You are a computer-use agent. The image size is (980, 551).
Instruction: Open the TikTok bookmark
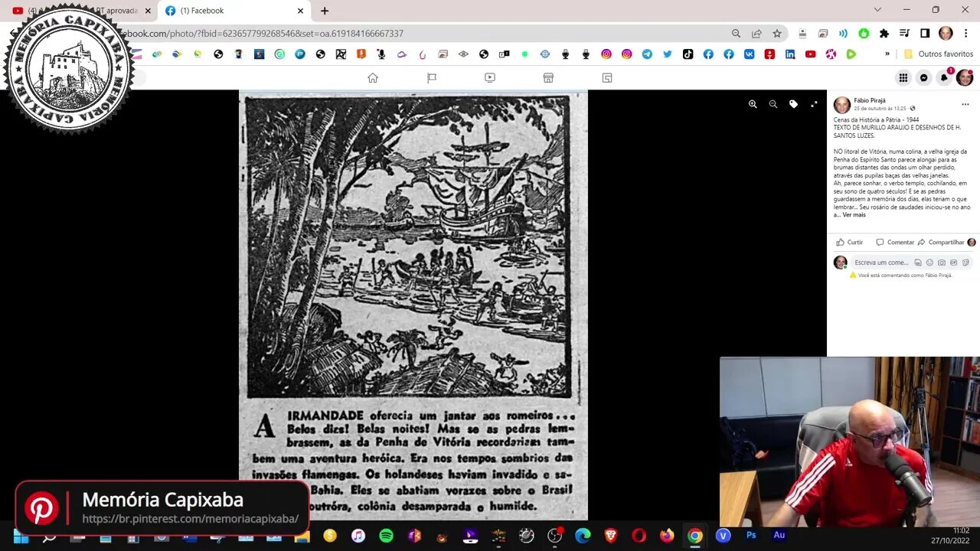688,54
